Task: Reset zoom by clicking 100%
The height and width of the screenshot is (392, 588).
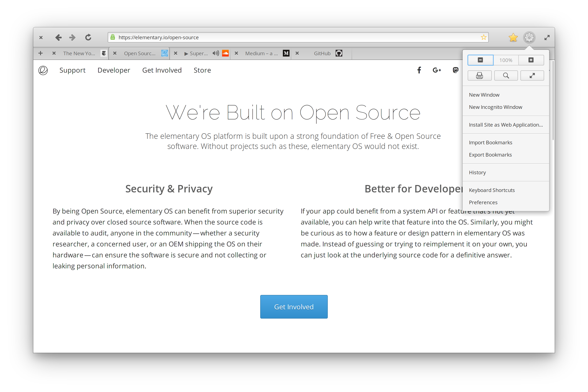Action: (506, 60)
